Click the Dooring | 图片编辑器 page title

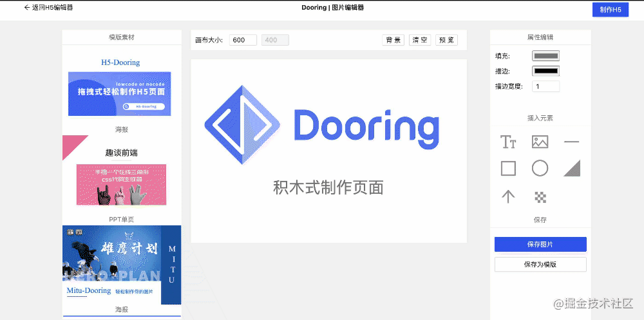(333, 7)
